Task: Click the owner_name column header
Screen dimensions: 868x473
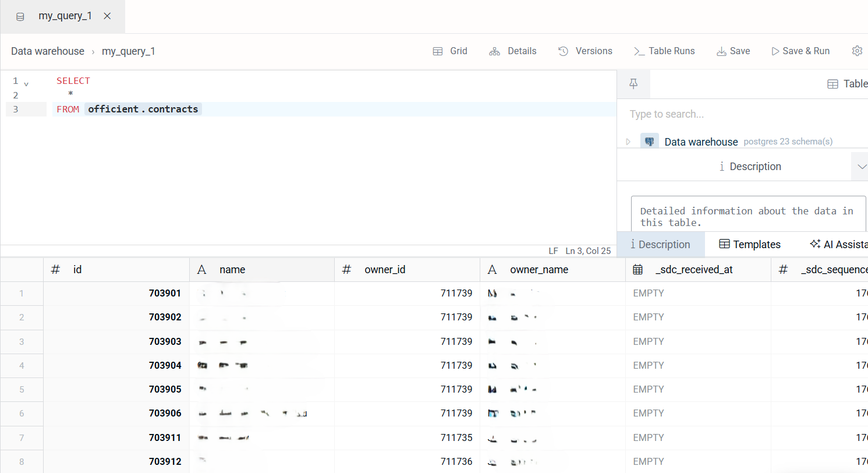Action: [552, 270]
